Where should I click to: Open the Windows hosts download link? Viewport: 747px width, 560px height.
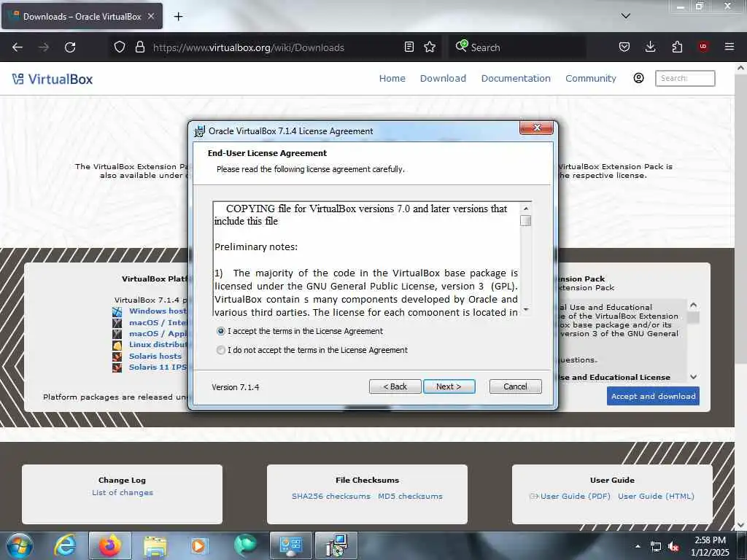click(x=158, y=311)
